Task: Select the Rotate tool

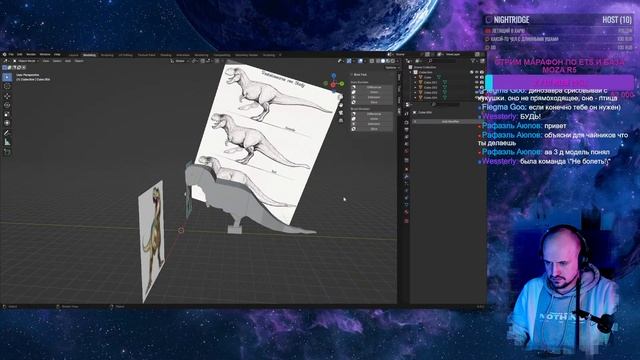Action: pyautogui.click(x=7, y=105)
